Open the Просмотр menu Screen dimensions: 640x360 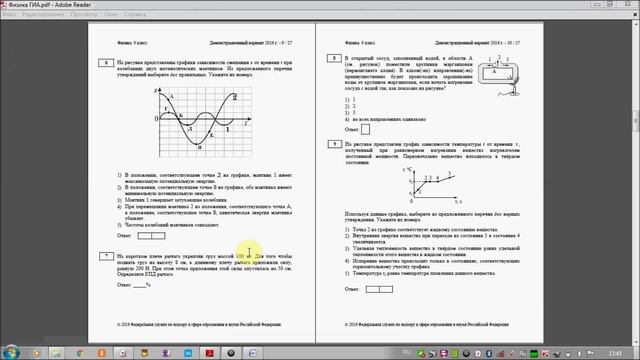(x=84, y=14)
